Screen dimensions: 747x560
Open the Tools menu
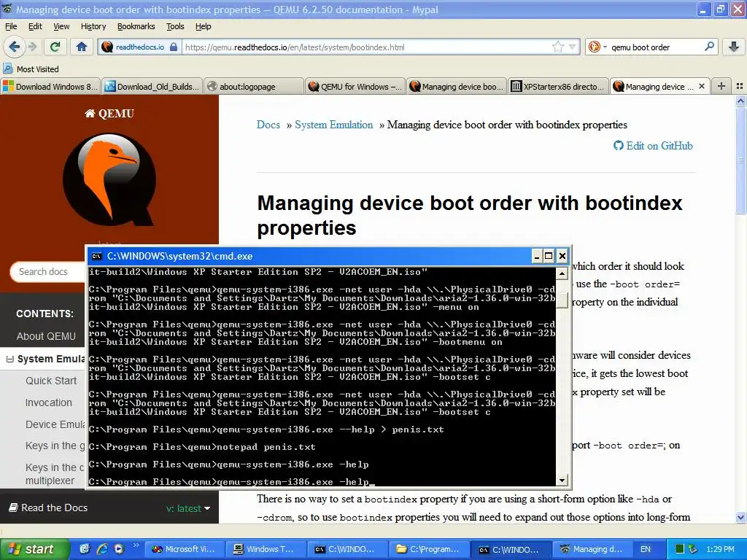pos(175,26)
